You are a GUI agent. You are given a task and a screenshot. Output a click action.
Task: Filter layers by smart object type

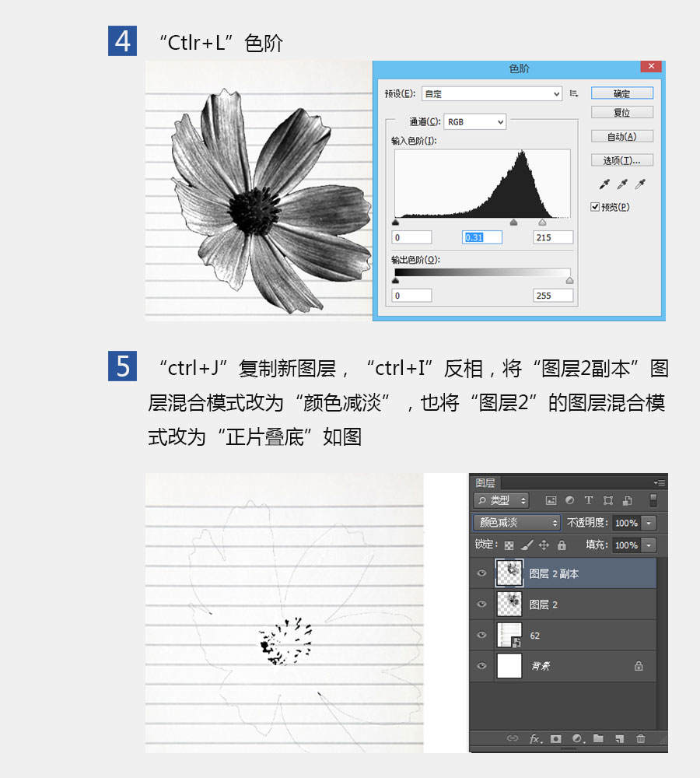[627, 500]
